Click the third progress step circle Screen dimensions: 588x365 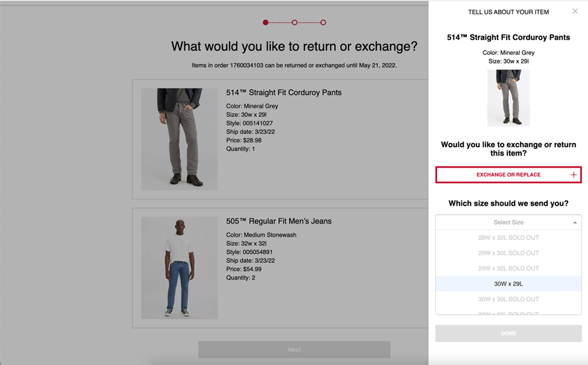[x=323, y=22]
